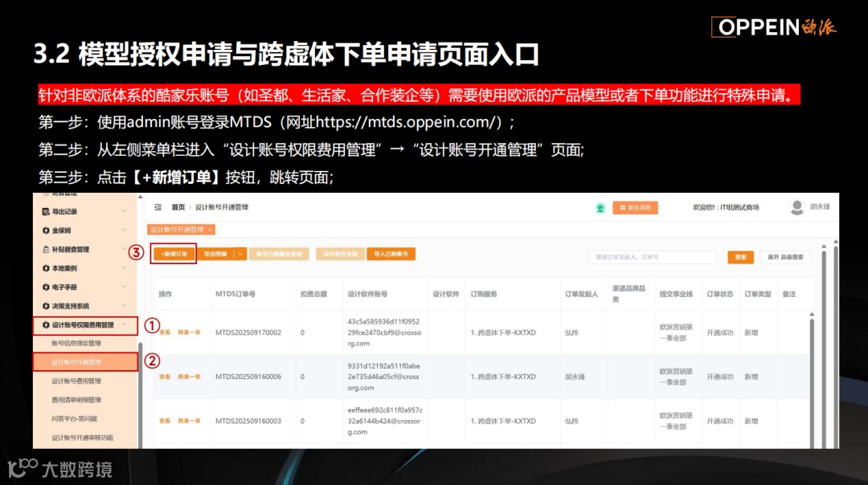Click 开通成功 status for order MTDS202509160006

pyautogui.click(x=719, y=377)
